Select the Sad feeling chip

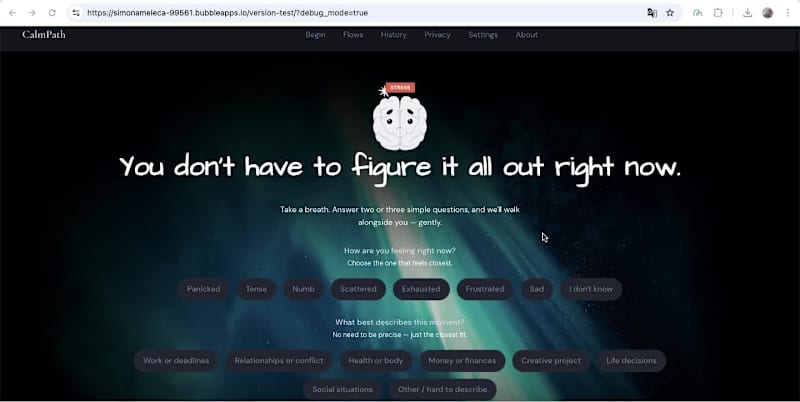pyautogui.click(x=537, y=289)
